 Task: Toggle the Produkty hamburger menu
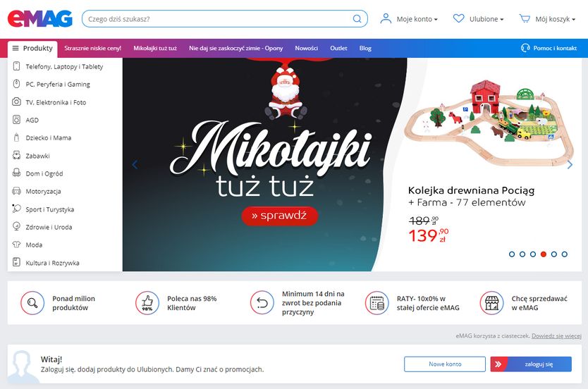tap(32, 49)
